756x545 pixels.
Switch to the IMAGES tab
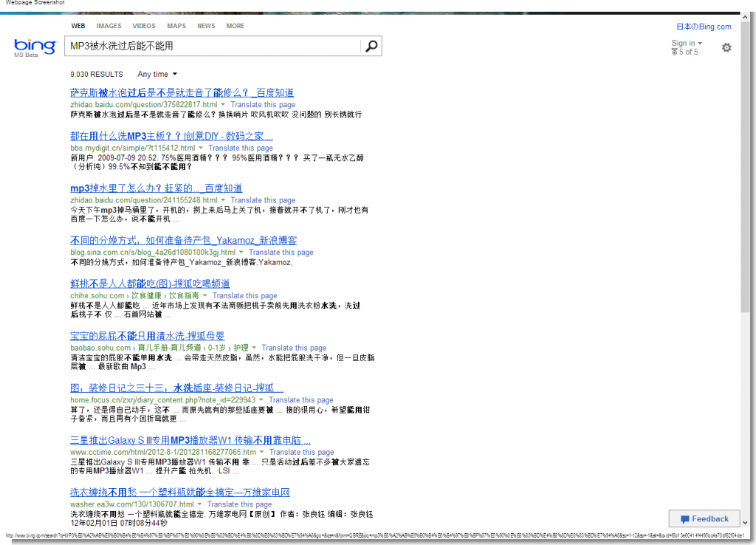[x=109, y=26]
